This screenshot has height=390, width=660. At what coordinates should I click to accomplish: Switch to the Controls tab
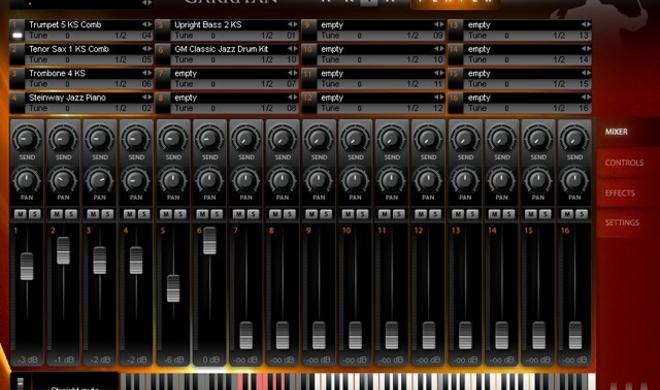pos(624,163)
